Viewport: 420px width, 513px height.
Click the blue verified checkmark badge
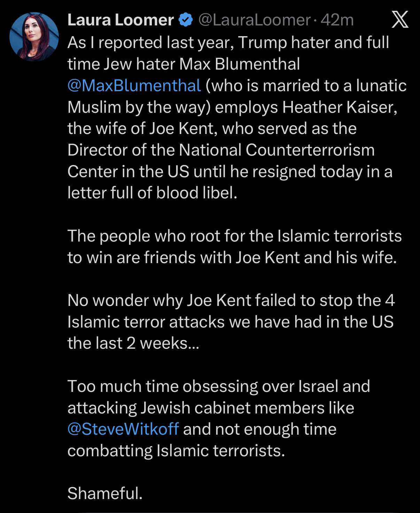pos(186,20)
